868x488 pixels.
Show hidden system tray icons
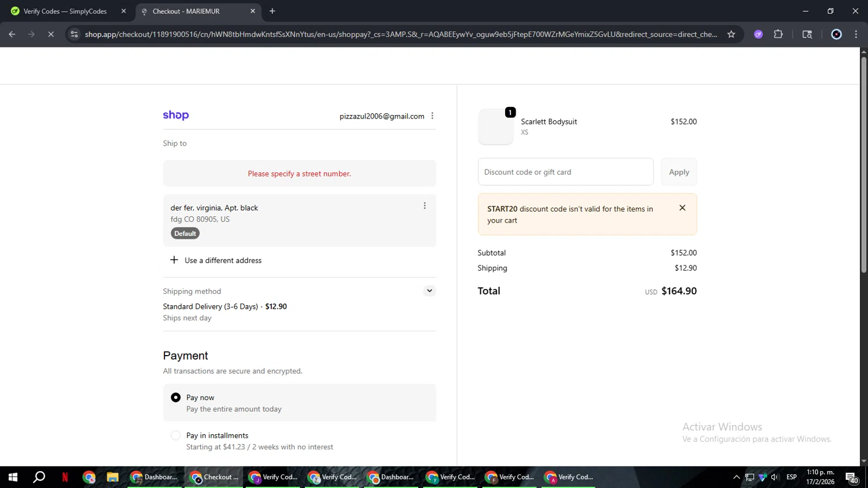tap(736, 477)
